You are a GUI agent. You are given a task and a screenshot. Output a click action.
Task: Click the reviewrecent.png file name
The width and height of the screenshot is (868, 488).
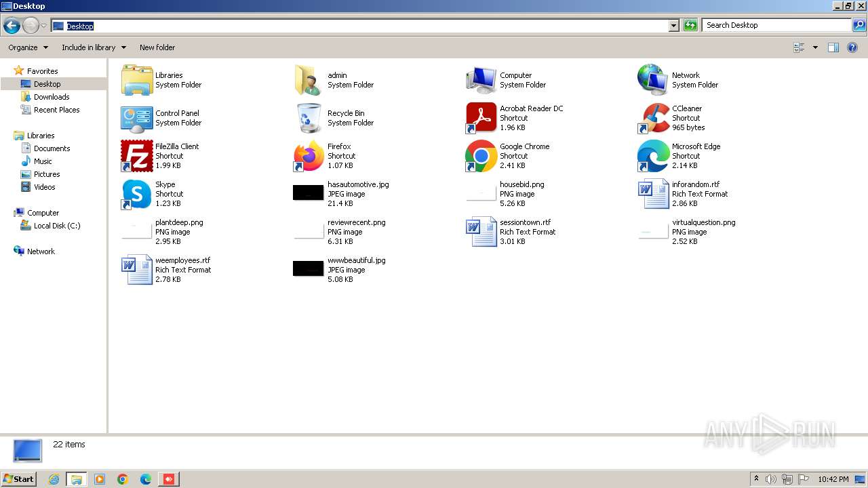point(356,222)
